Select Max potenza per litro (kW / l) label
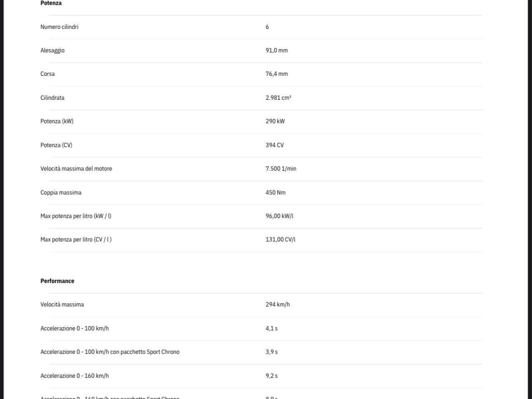Image resolution: width=532 pixels, height=399 pixels. pos(76,216)
